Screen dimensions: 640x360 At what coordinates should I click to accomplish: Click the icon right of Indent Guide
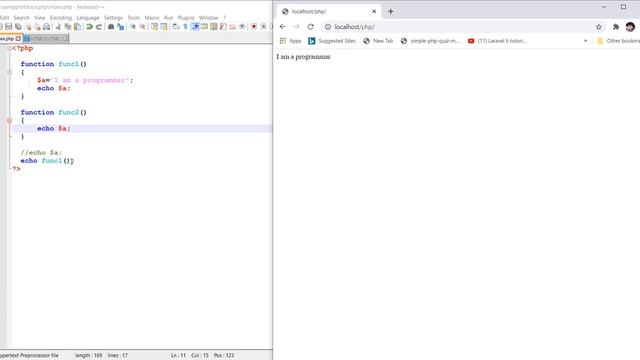pyautogui.click(x=204, y=27)
